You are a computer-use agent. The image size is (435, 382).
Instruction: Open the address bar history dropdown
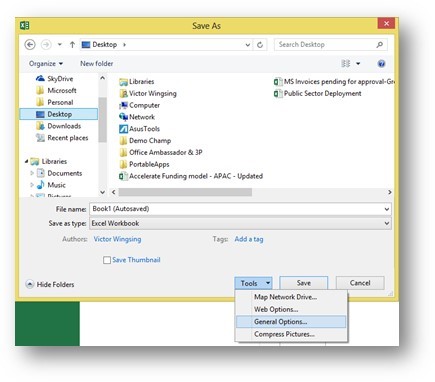click(x=248, y=45)
